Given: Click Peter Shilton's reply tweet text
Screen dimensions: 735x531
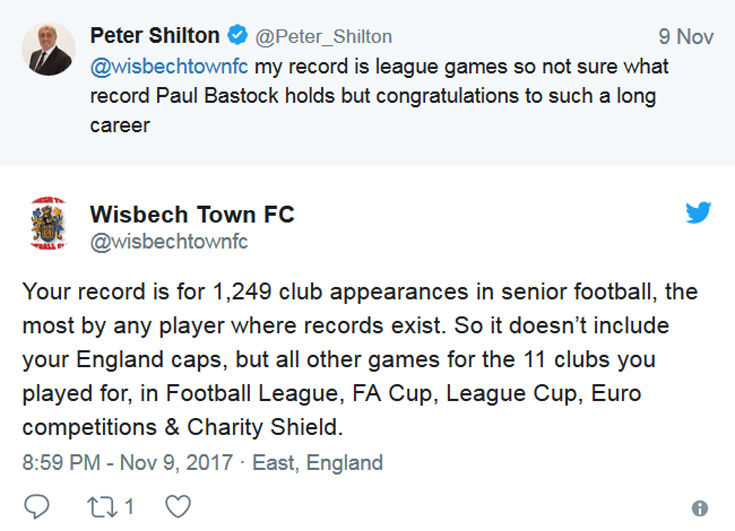Looking at the screenshot, I should tap(380, 97).
